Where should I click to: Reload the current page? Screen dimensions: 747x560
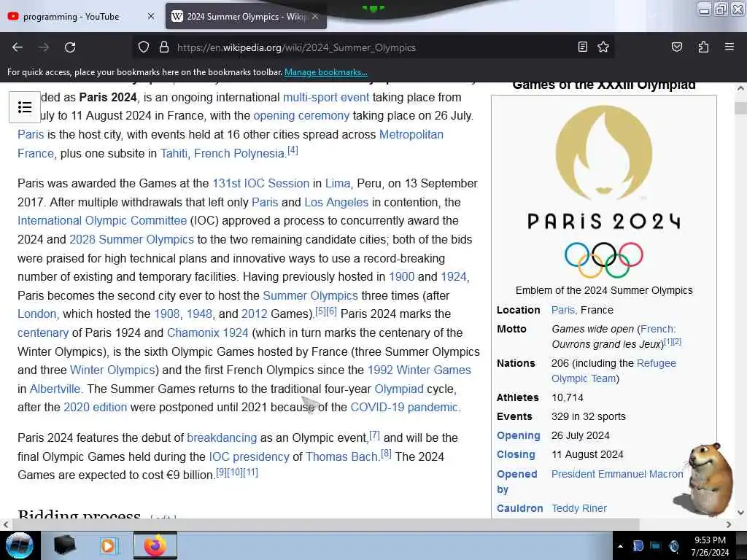pos(70,47)
